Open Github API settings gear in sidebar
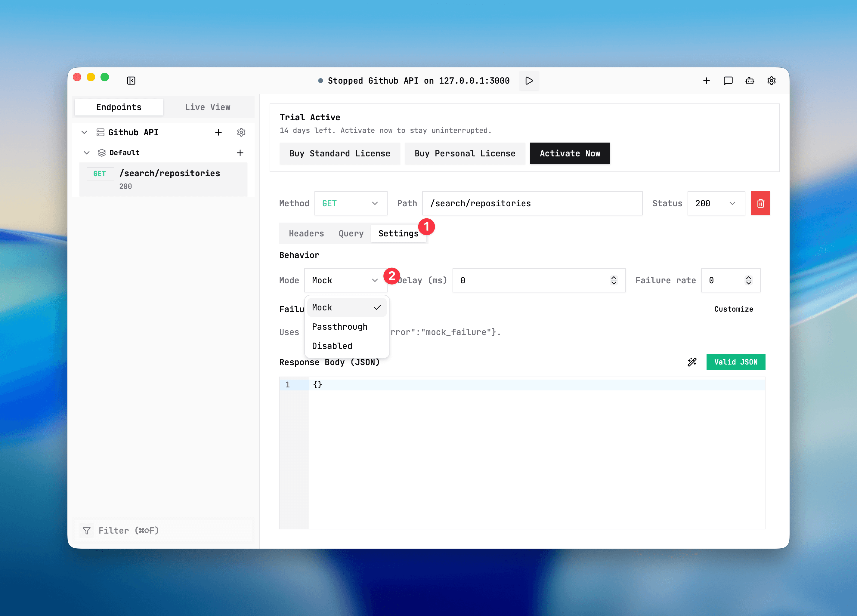Screen dimensions: 857x616 [241, 132]
